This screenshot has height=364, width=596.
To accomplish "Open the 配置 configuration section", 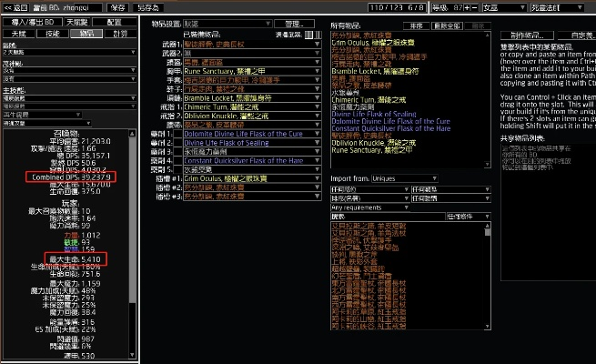I will point(115,22).
